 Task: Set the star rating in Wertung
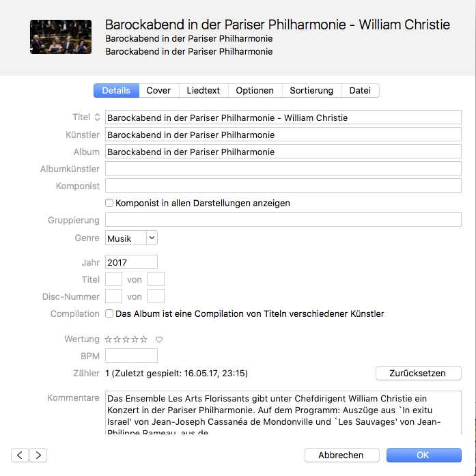126,339
